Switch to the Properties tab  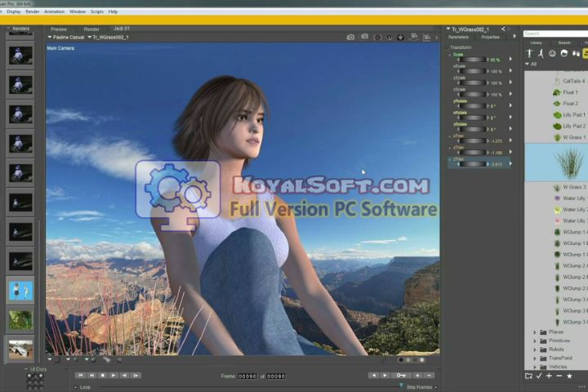[x=490, y=37]
